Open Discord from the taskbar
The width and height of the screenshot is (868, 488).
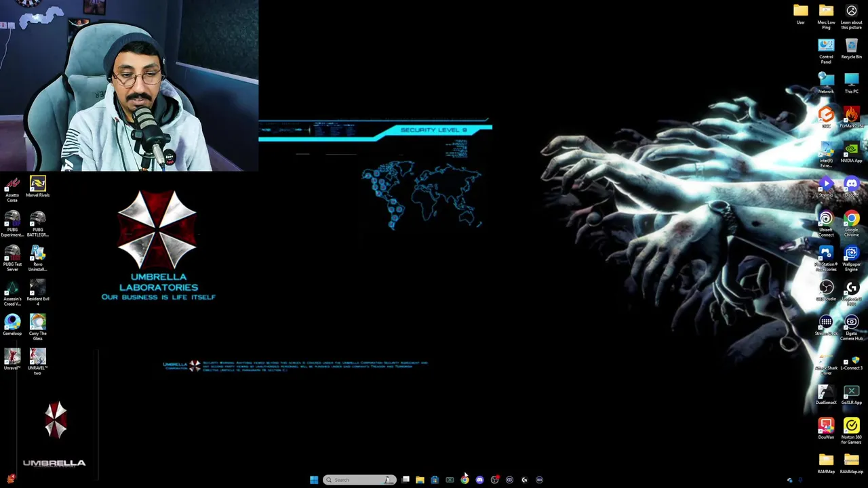coord(479,480)
